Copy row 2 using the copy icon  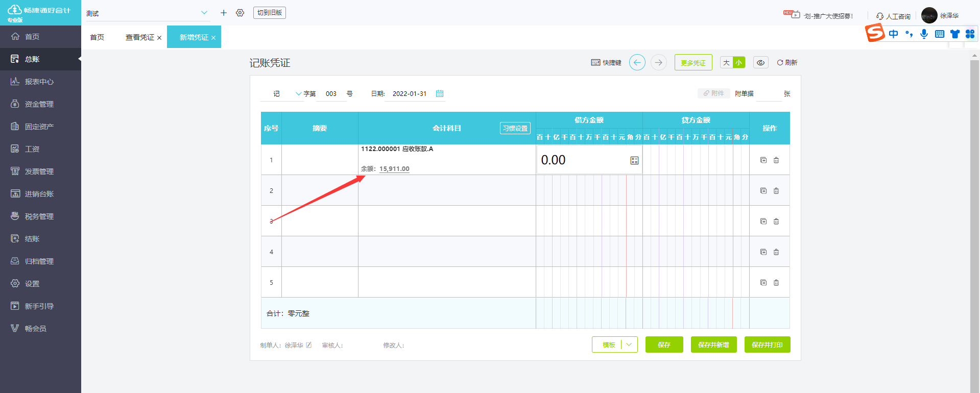(763, 191)
